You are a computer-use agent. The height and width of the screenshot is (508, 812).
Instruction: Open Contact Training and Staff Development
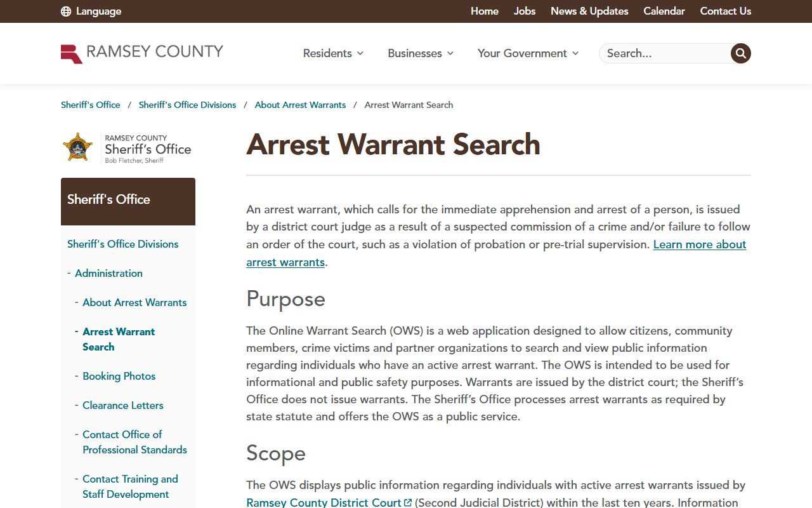click(130, 486)
